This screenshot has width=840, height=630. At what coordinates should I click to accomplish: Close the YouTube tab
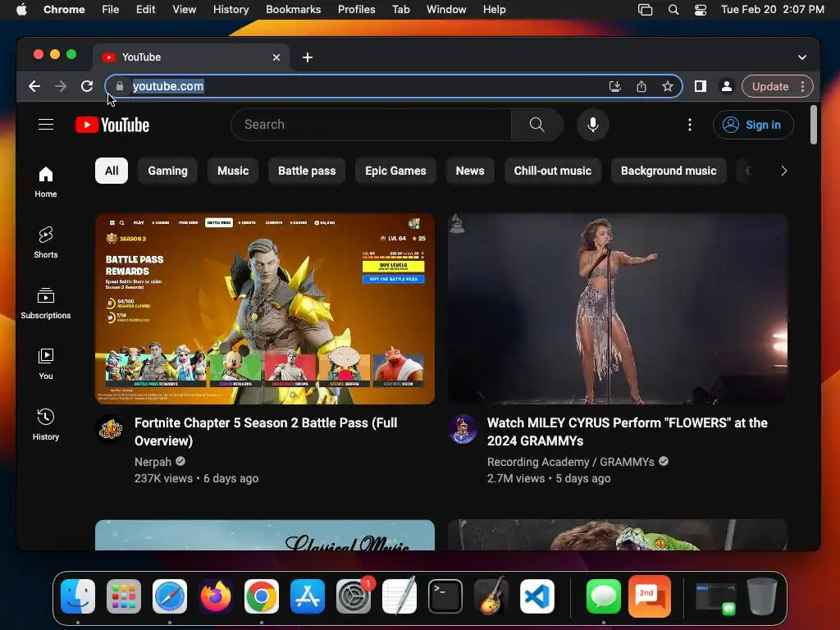click(276, 57)
